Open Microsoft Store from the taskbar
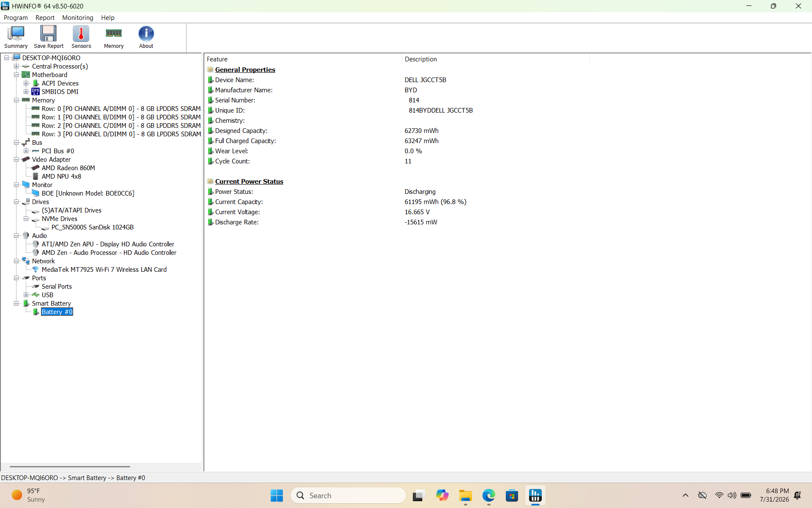The height and width of the screenshot is (508, 812). click(512, 496)
